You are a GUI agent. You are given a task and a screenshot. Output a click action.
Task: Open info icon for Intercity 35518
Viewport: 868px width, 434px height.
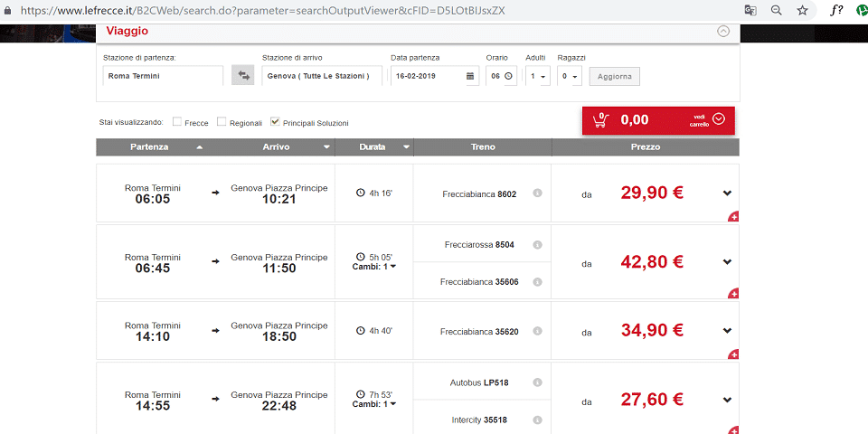[x=537, y=420]
